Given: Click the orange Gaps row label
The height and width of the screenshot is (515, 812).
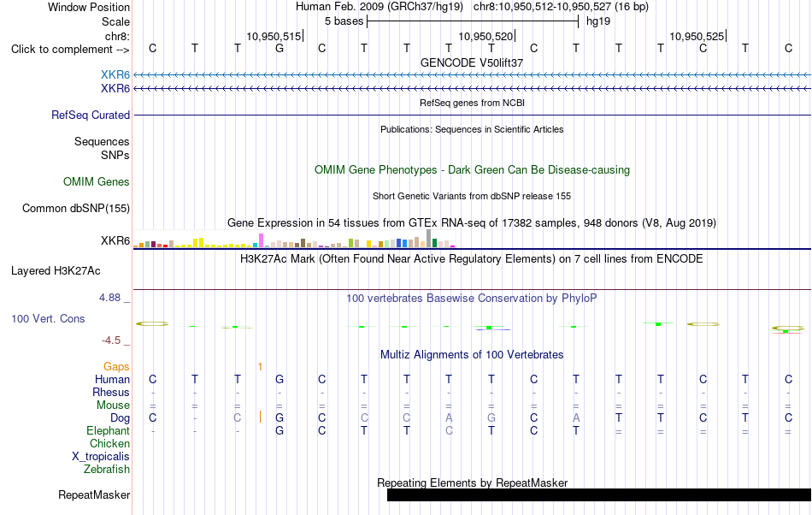Looking at the screenshot, I should [116, 366].
